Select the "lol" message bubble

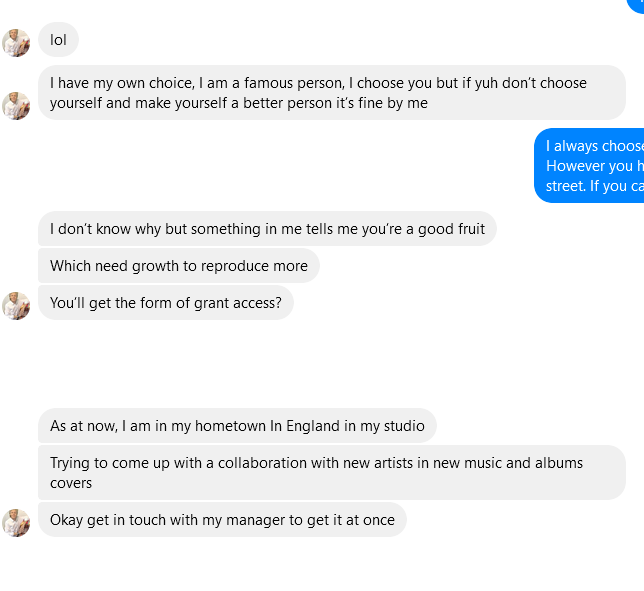click(58, 40)
